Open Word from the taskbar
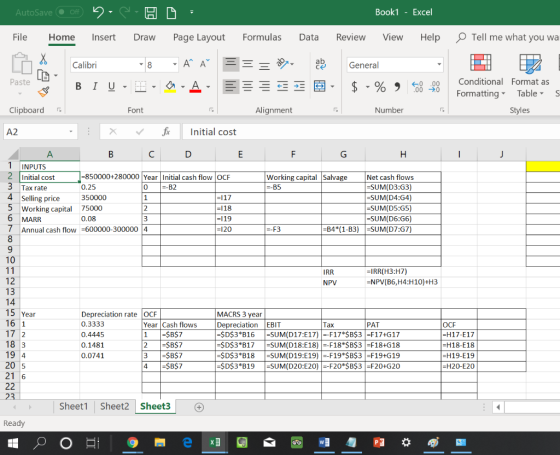Image resolution: width=560 pixels, height=455 pixels. pos(324,442)
